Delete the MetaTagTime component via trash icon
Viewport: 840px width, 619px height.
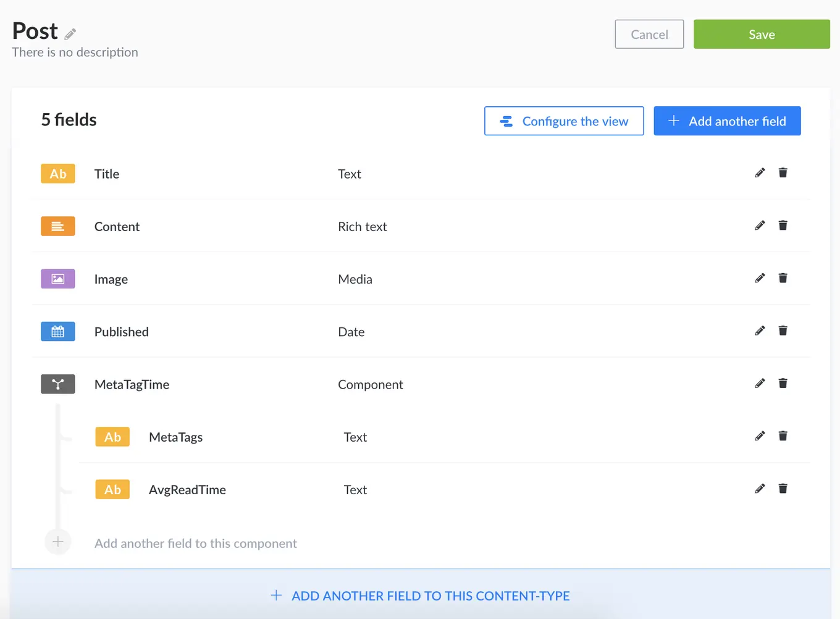[x=783, y=383]
